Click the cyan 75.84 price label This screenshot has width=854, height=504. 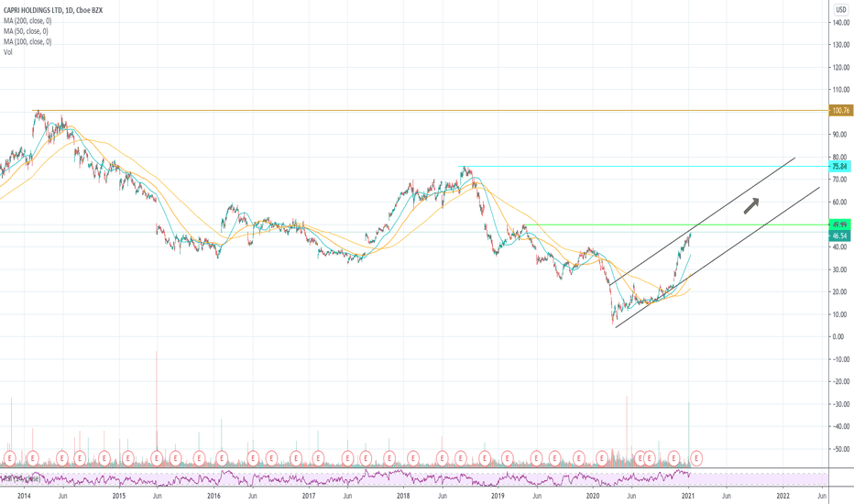(x=839, y=166)
